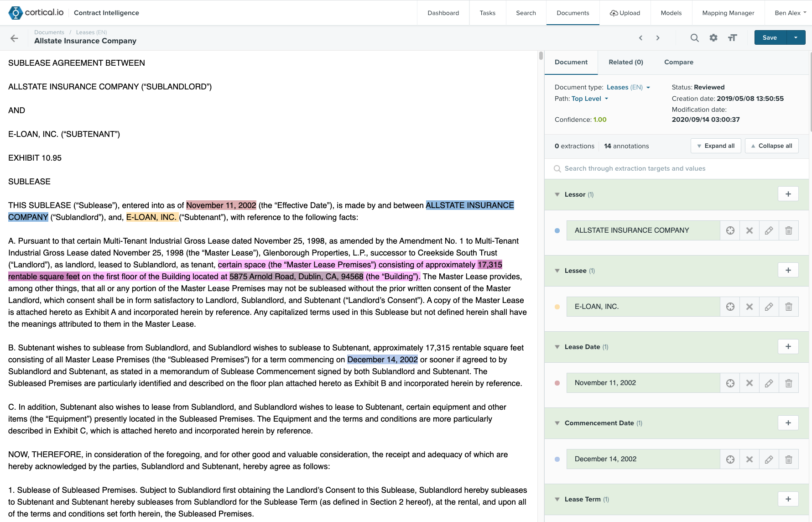Viewport: 812px width, 522px height.
Task: Go to the Tasks page
Action: coord(487,13)
